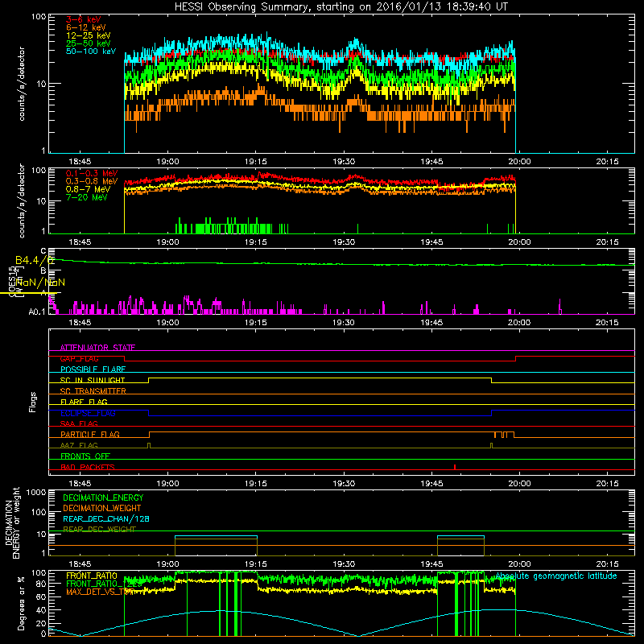Click 19:15 tick label under flags panel
The height and width of the screenshot is (644, 644).
255,484
